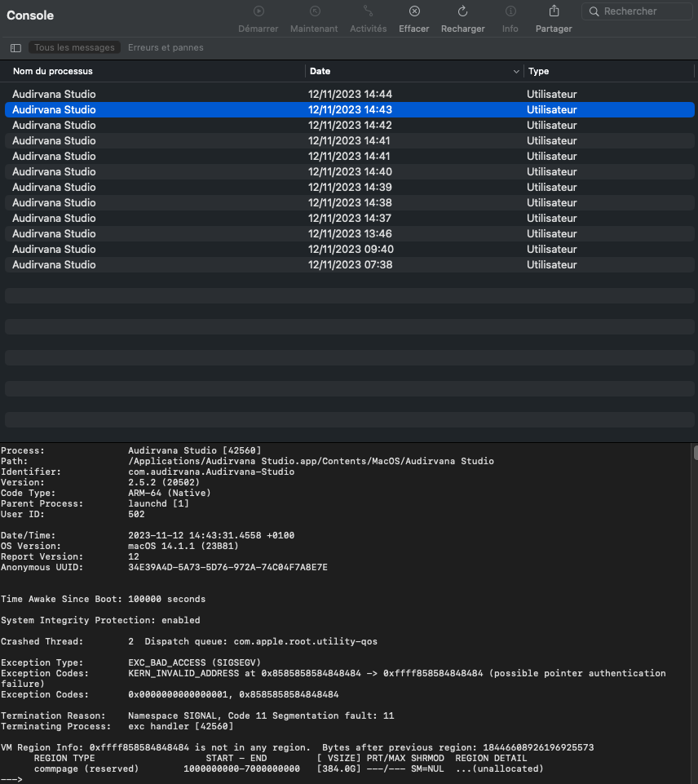Click the OS version "macOS 14.1.1 (23B81)"
The image size is (698, 784).
click(x=183, y=546)
